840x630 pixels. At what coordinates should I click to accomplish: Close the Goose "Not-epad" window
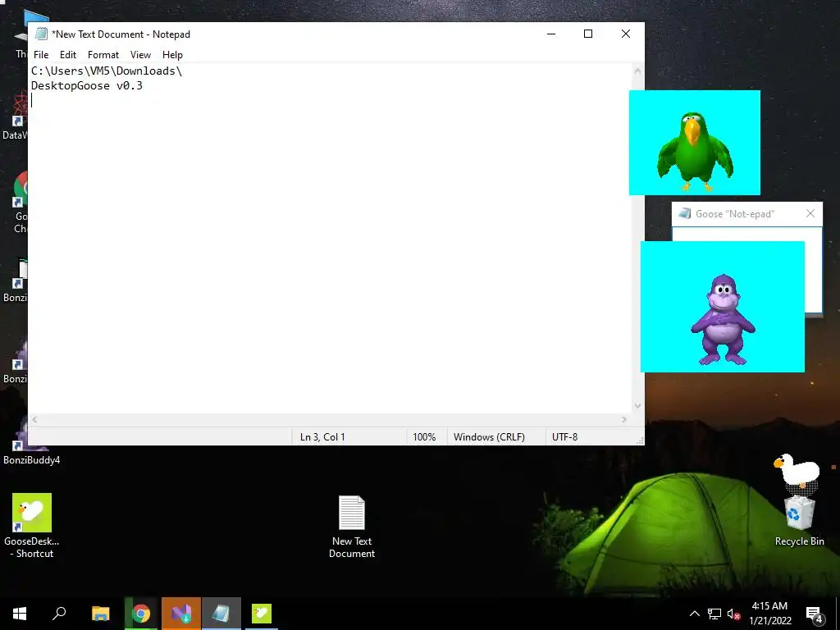coord(810,214)
